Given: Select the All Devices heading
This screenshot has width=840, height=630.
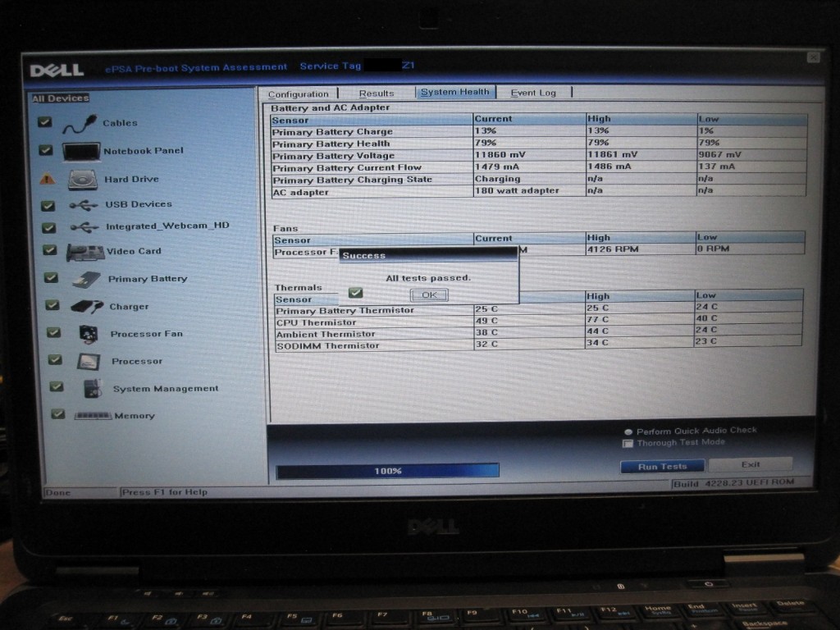Looking at the screenshot, I should coord(61,98).
